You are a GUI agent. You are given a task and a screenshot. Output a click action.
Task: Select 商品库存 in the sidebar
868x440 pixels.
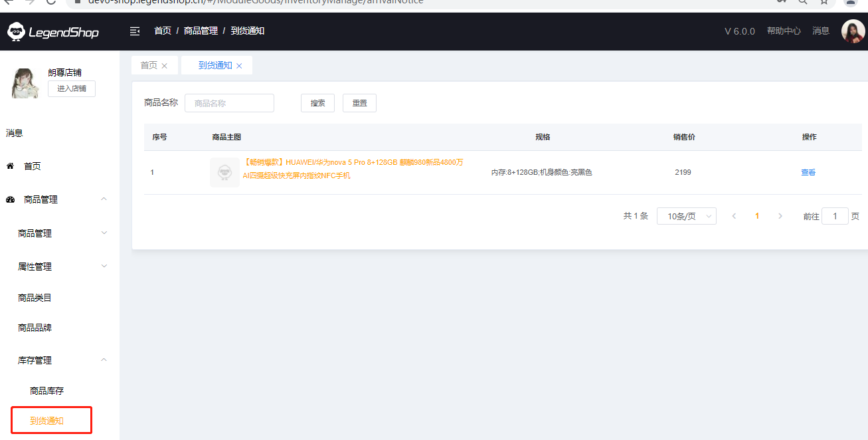coord(47,391)
